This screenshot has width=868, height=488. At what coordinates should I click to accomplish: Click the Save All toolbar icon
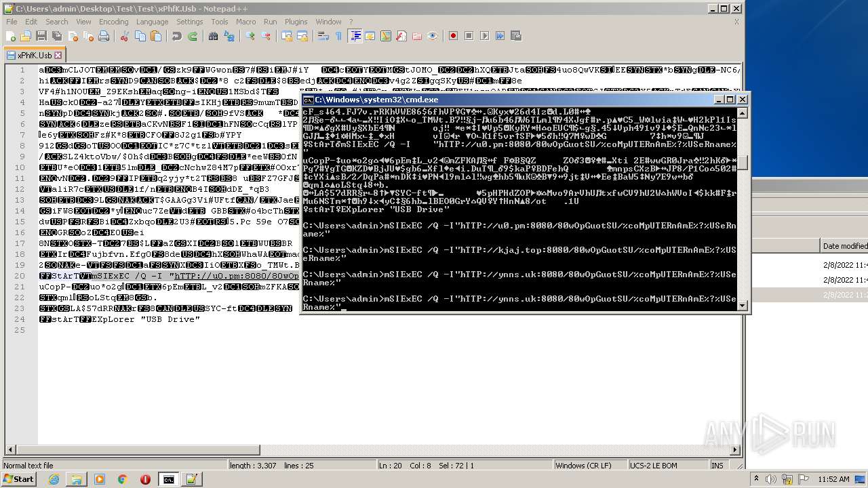pos(56,36)
